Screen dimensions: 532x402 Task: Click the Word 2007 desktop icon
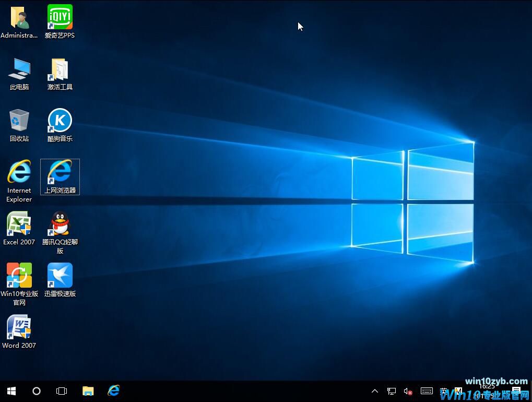pos(19,327)
